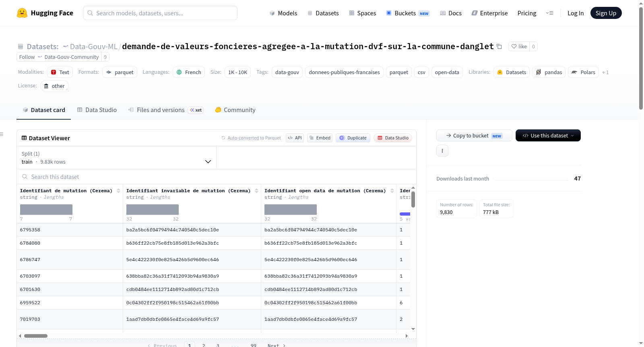Open the more navigation options icon
This screenshot has width=644, height=347.
tap(549, 13)
